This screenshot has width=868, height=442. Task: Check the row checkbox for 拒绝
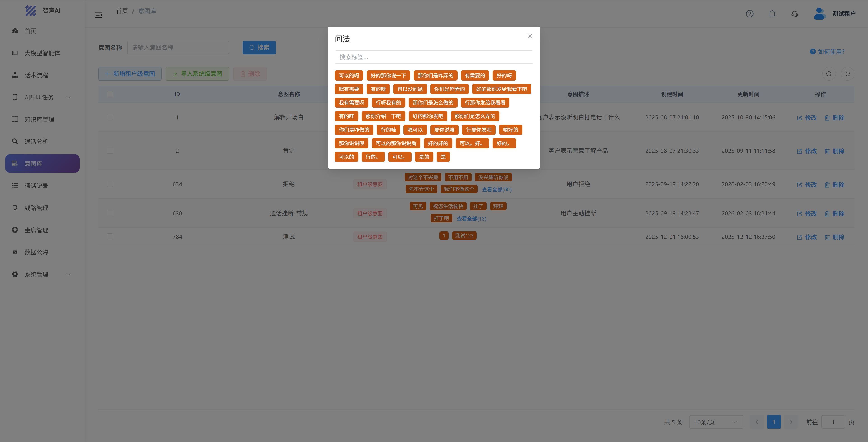pos(110,184)
